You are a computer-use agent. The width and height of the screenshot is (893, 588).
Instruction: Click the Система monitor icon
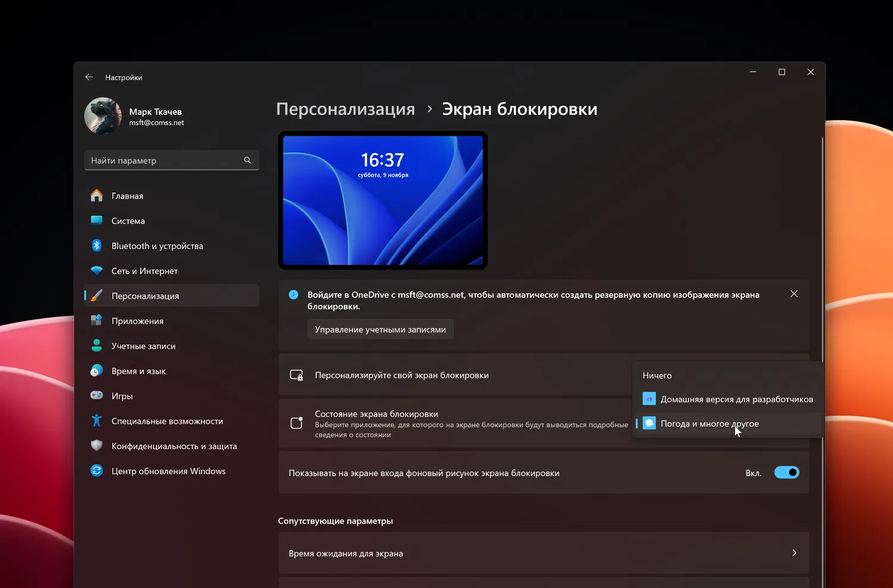pyautogui.click(x=96, y=221)
